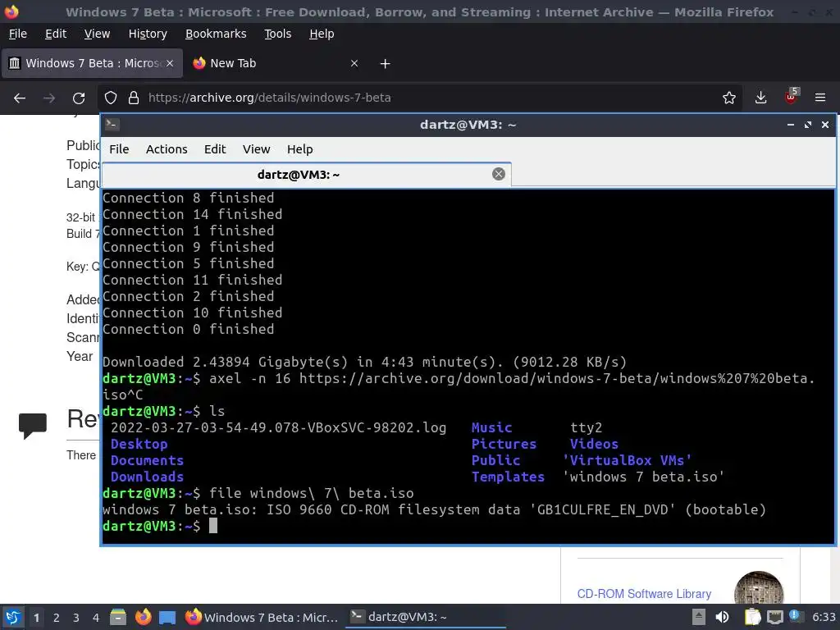Go back to previous page in Firefox
The width and height of the screenshot is (840, 630).
(20, 98)
